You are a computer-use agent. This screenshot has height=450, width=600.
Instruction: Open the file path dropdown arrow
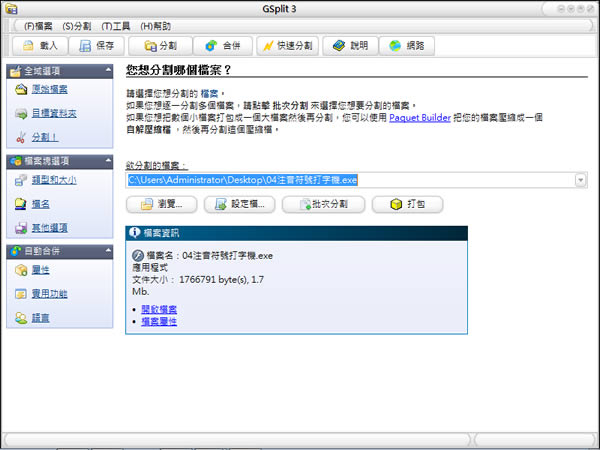point(580,180)
